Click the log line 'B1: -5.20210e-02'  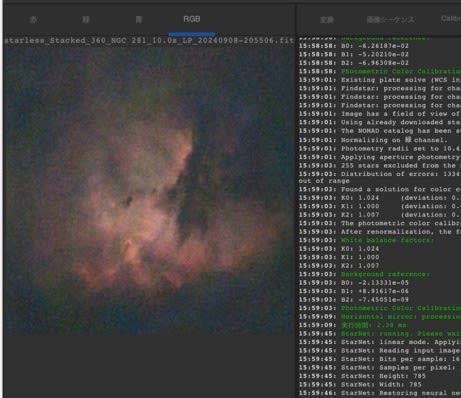click(x=354, y=54)
